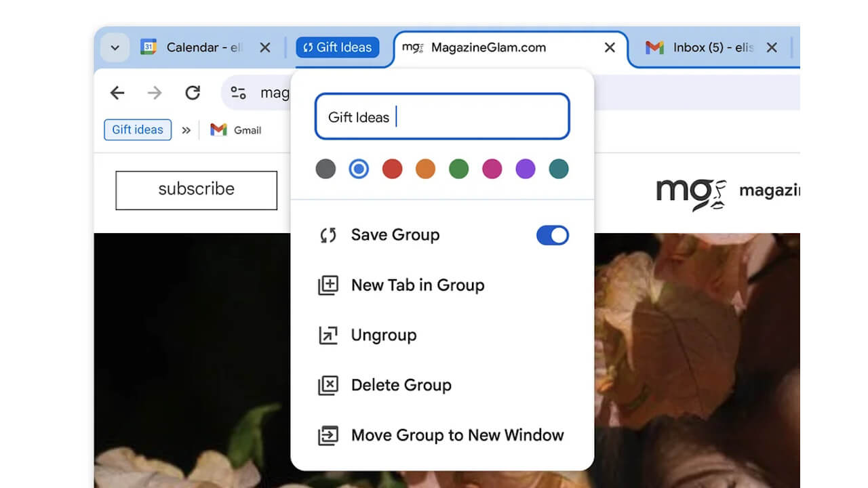This screenshot has height=488, width=868.
Task: Click the Move Group to New Window icon
Action: (328, 436)
